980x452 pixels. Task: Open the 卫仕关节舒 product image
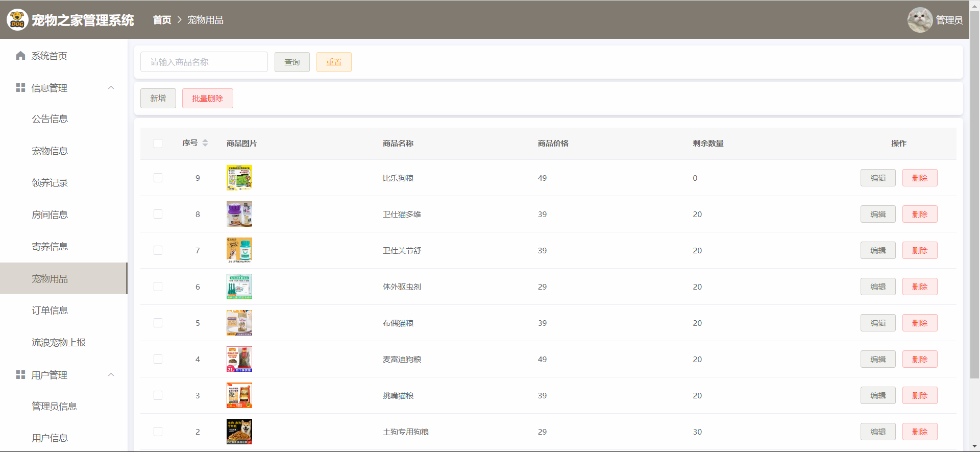point(239,250)
